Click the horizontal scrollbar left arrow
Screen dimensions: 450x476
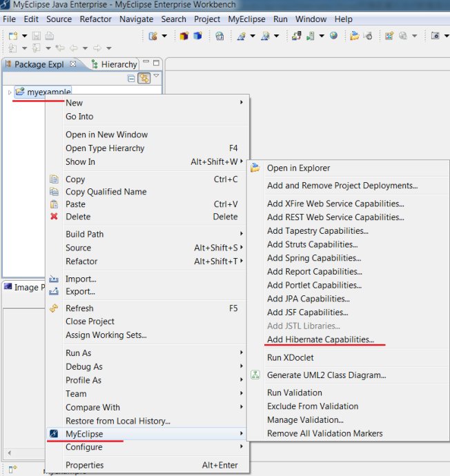10,453
